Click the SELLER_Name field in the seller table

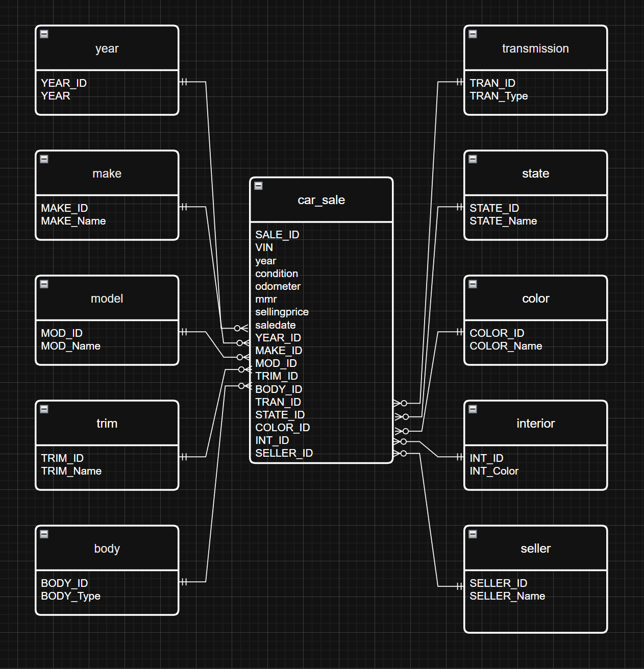507,596
